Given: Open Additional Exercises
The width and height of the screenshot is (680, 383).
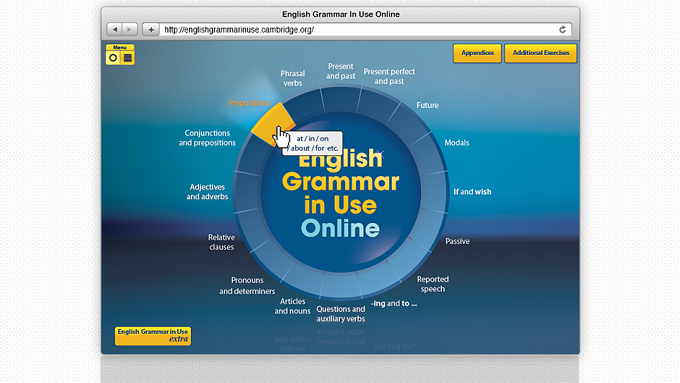Looking at the screenshot, I should (x=541, y=53).
